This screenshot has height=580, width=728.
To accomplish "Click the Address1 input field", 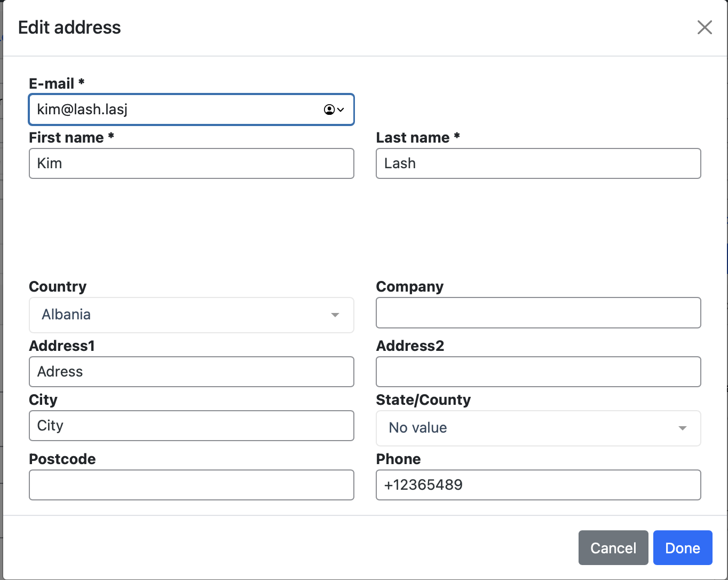I will click(x=191, y=372).
